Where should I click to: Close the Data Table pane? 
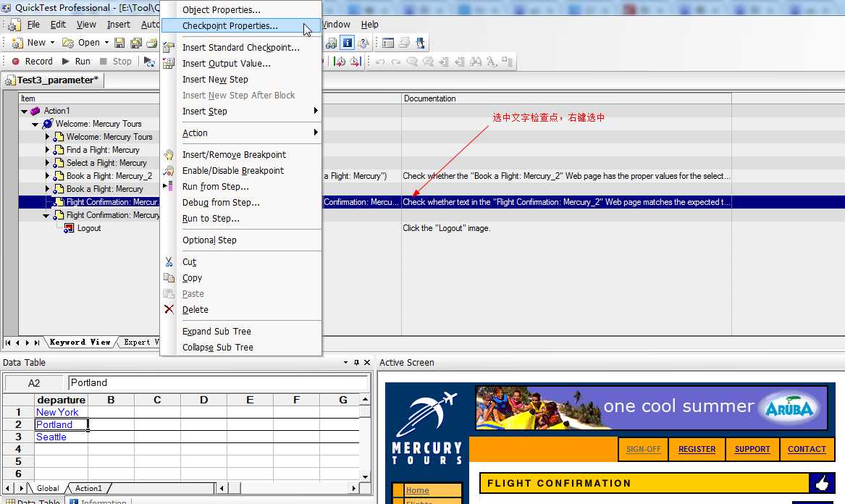pos(367,363)
